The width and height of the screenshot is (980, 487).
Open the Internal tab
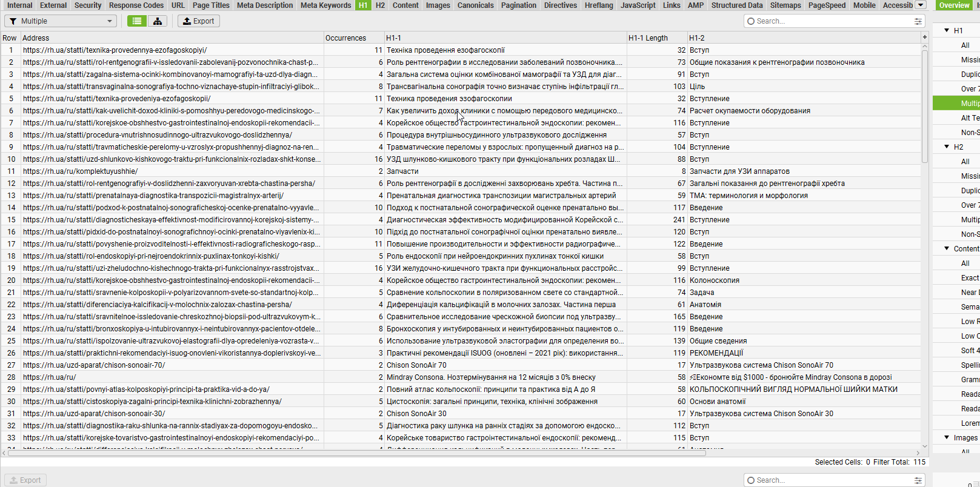point(20,5)
